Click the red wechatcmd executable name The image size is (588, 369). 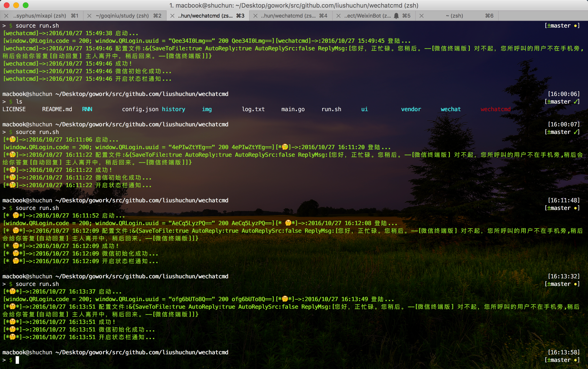[495, 109]
